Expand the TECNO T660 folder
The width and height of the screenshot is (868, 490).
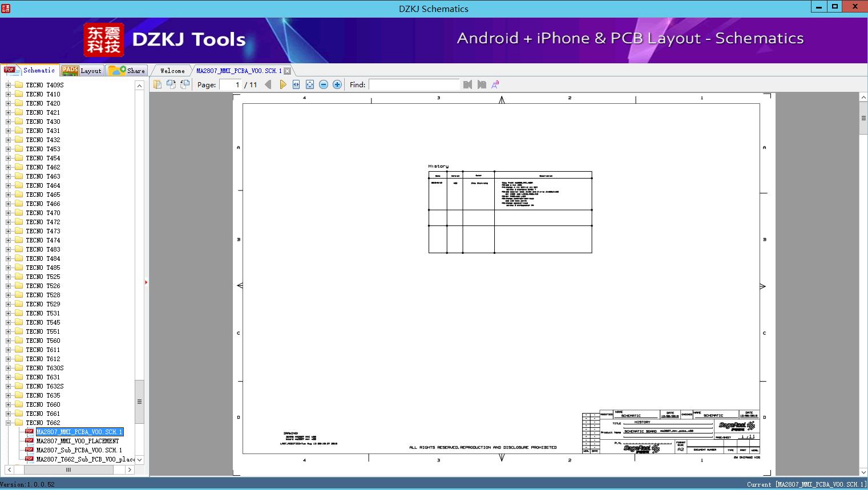point(8,404)
